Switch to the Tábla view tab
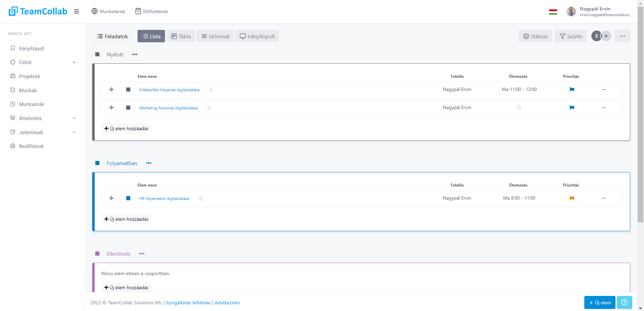The height and width of the screenshot is (311, 644). coord(181,36)
